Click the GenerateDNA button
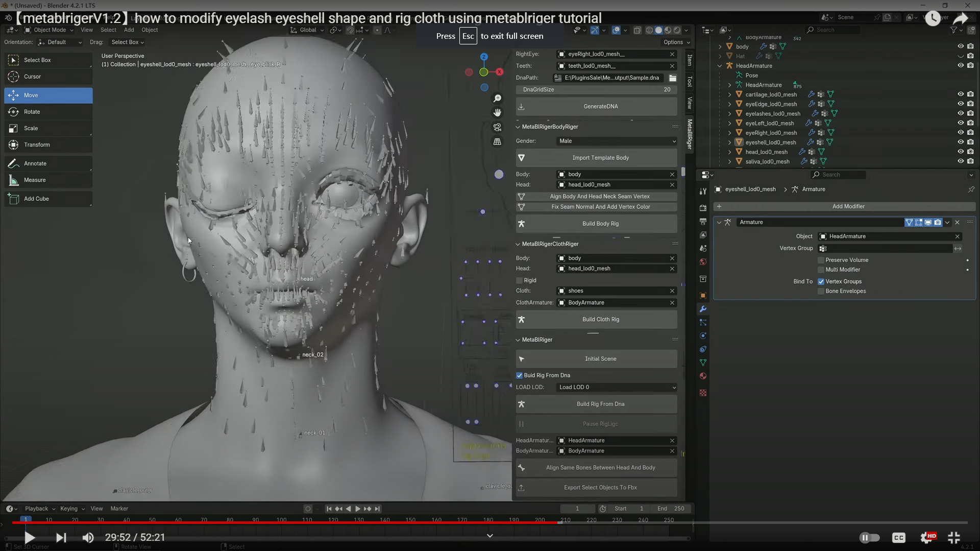 (x=596, y=106)
